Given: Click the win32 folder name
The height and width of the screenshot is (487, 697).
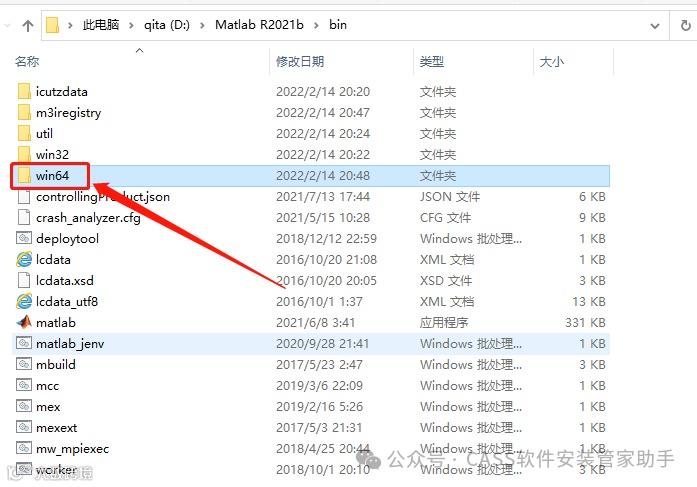Looking at the screenshot, I should tap(52, 154).
